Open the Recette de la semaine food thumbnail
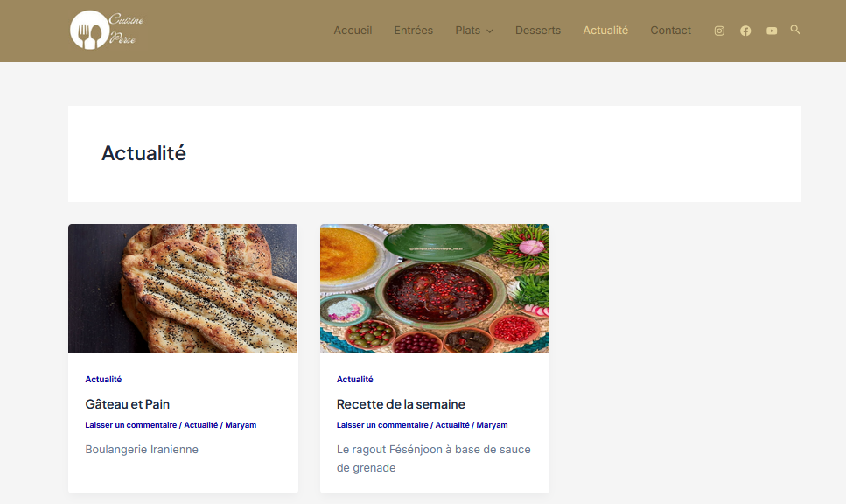This screenshot has height=504, width=846. 435,288
